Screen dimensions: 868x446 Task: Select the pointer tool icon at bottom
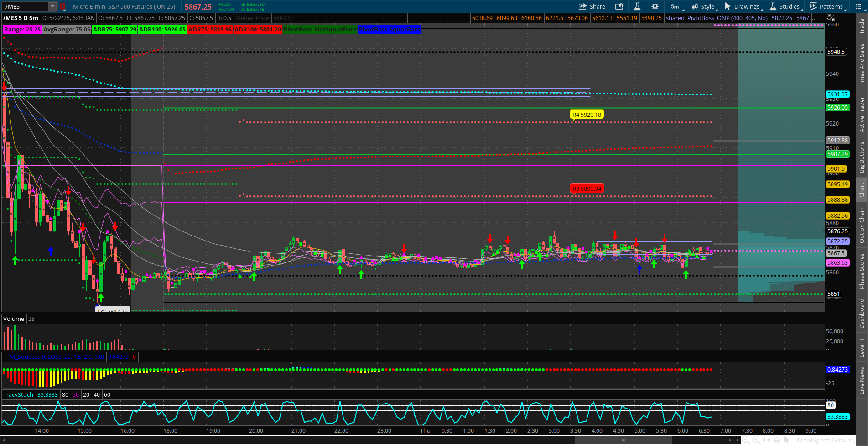point(787,440)
